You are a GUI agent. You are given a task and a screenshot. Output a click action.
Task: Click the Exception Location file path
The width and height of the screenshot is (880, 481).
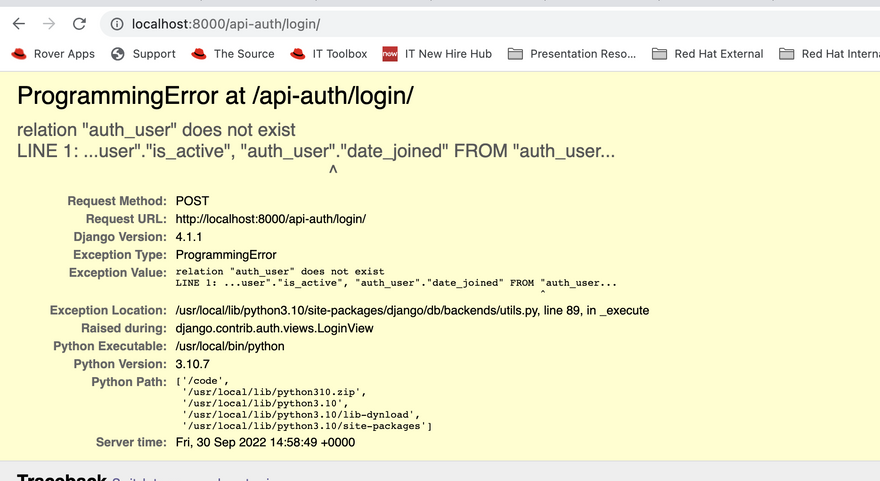pos(357,311)
